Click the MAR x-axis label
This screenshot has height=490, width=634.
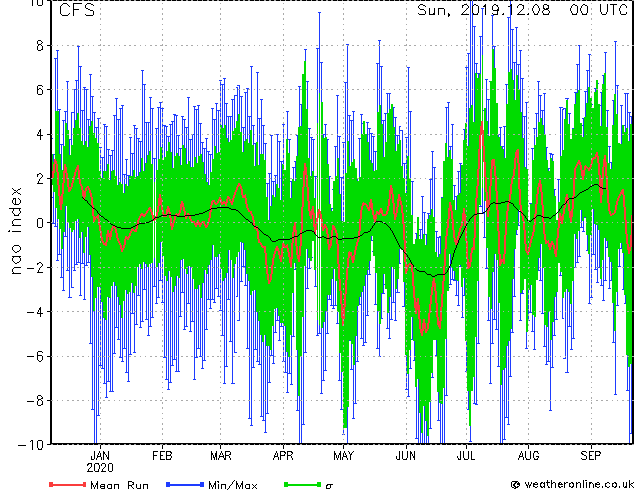coord(221,456)
